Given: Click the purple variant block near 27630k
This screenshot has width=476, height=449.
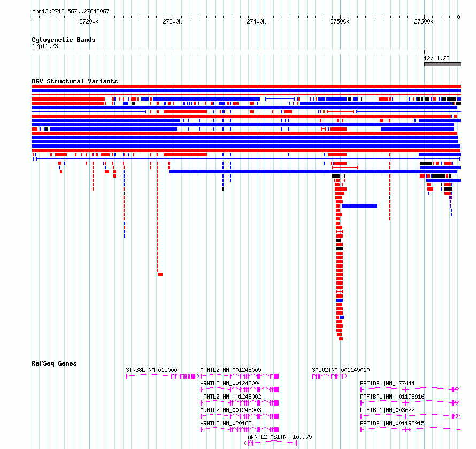Looking at the screenshot, I should (451, 197).
